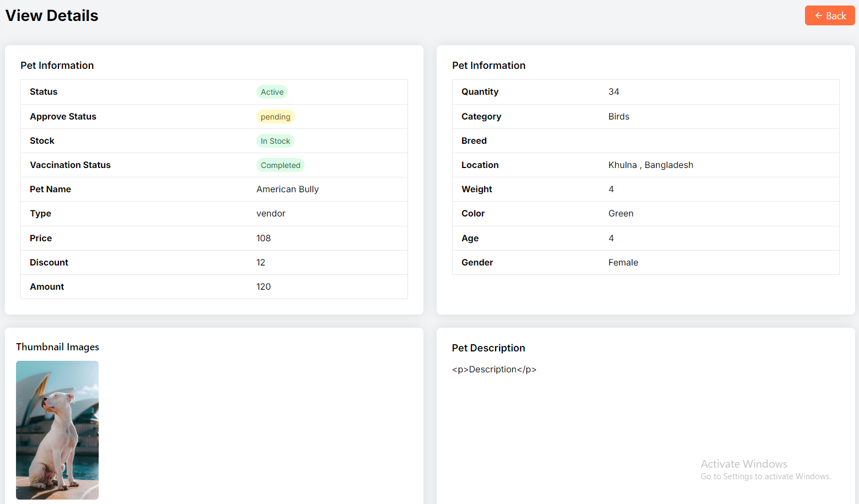Click the Khulna, Bangladesh location text
The height and width of the screenshot is (504, 859).
(651, 165)
